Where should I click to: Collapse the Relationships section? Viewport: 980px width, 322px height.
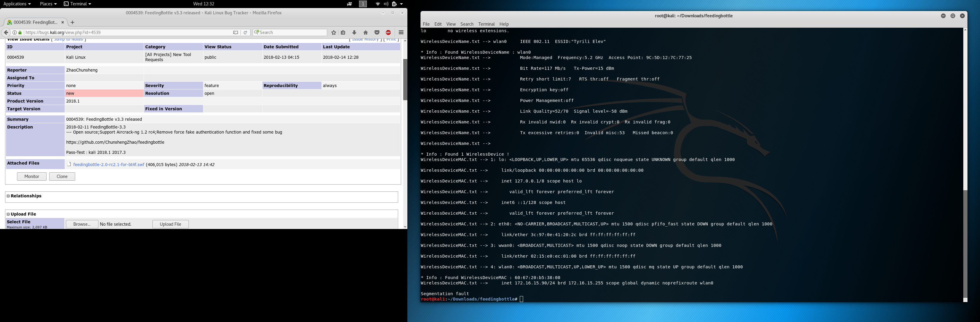coord(8,196)
